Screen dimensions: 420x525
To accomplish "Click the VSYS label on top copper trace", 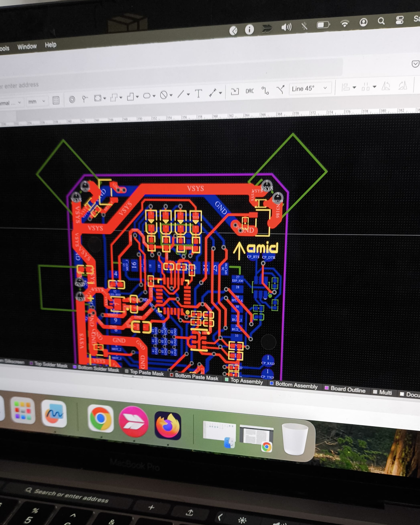I will (196, 189).
